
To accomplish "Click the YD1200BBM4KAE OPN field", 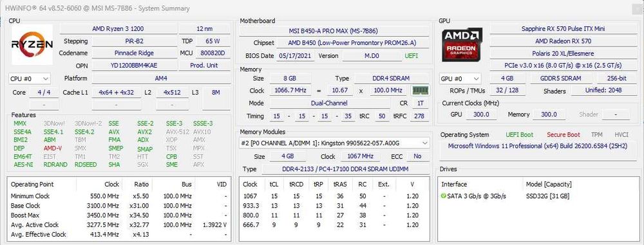I will (135, 65).
